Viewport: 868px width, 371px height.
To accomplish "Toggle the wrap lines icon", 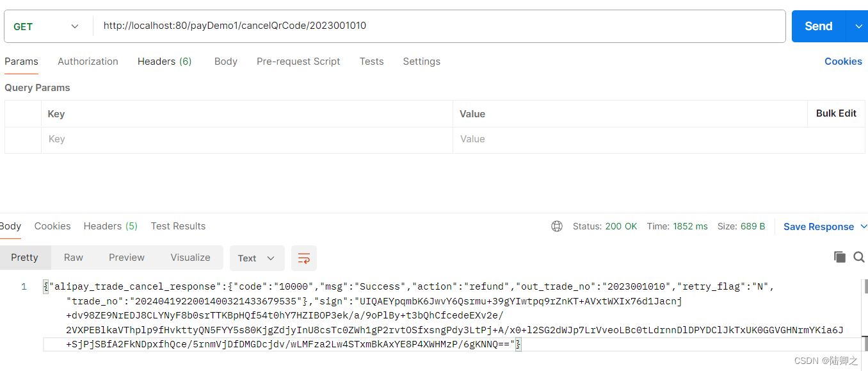I will point(304,258).
